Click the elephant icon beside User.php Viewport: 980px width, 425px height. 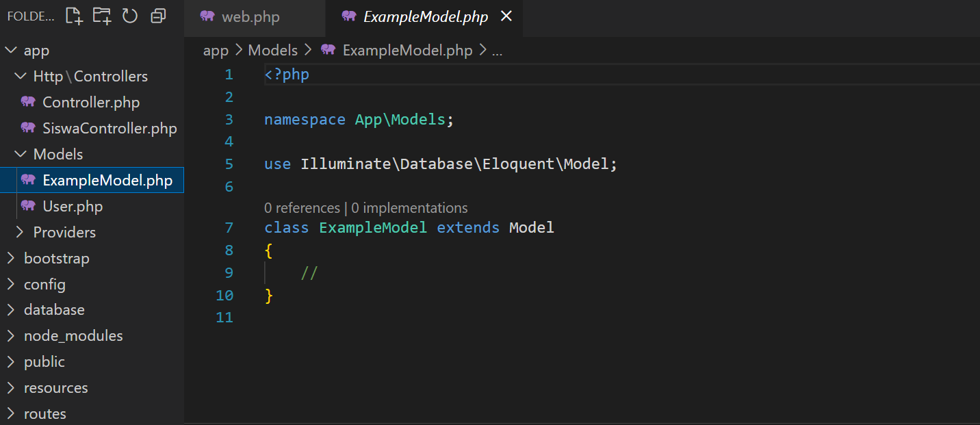click(28, 207)
